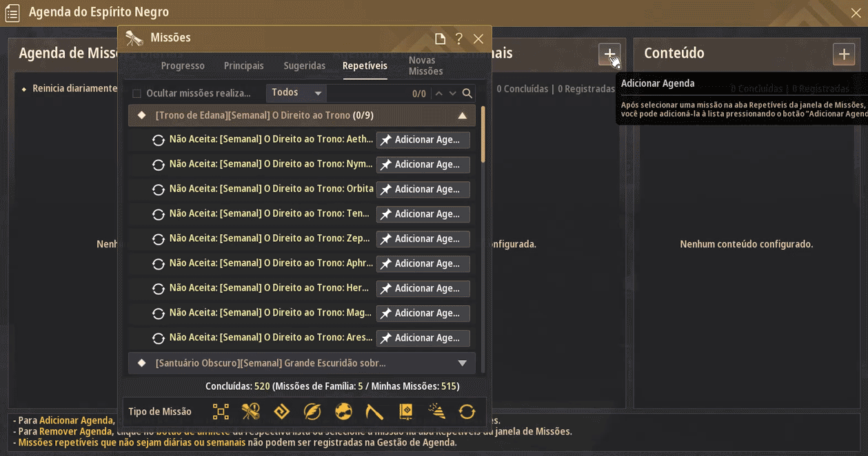This screenshot has width=868, height=456.
Task: Select the repeatable arrows quest type icon
Action: [467, 411]
